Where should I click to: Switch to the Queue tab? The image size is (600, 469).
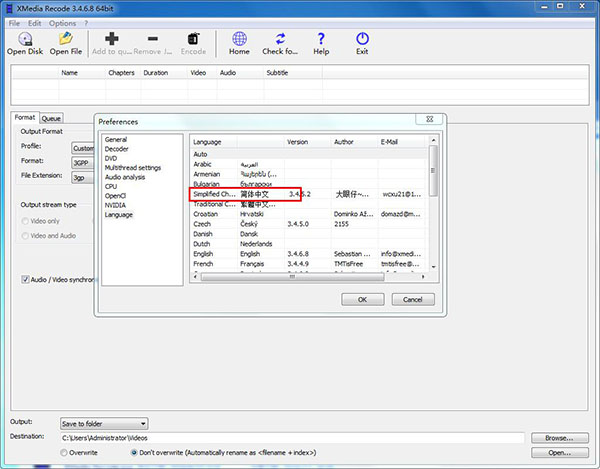[51, 118]
